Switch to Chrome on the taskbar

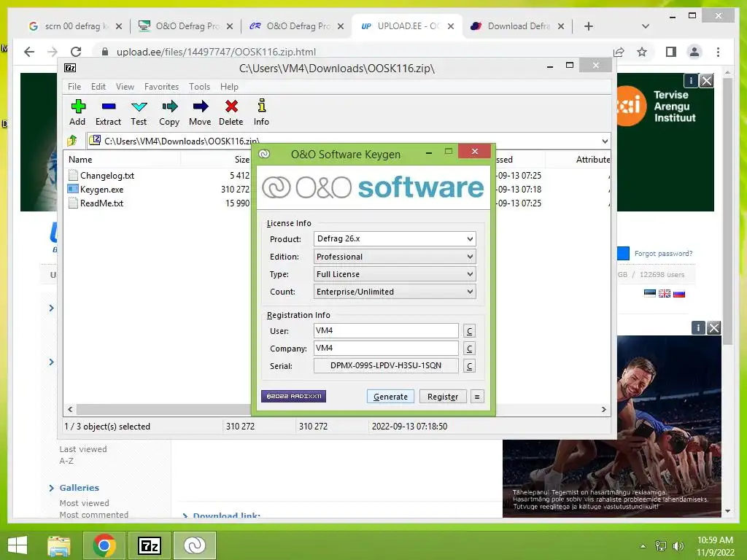(x=104, y=545)
